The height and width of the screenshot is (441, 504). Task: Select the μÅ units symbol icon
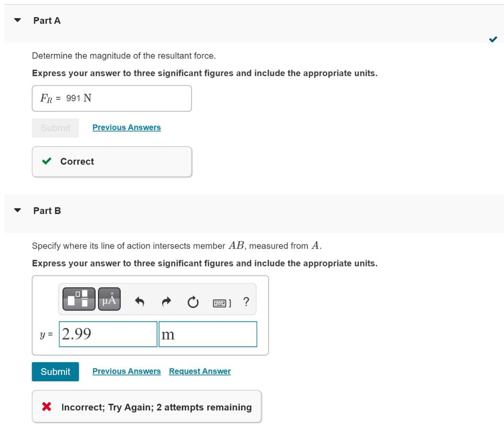coord(108,298)
